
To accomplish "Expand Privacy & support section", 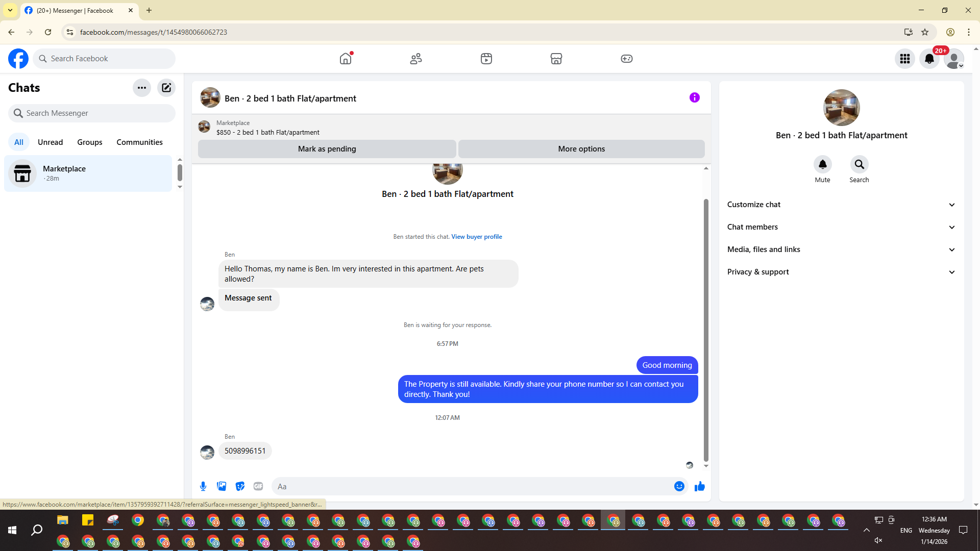I will point(841,272).
